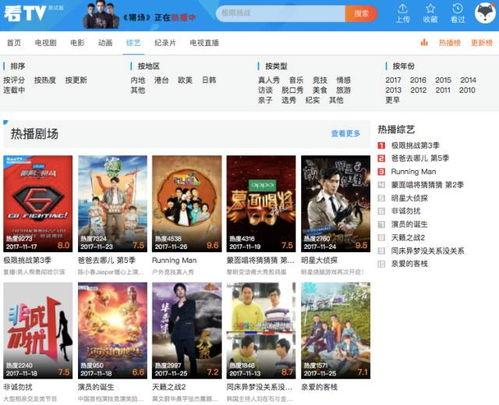The height and width of the screenshot is (405, 499).
Task: Filter by year 2016
Action: [x=418, y=80]
